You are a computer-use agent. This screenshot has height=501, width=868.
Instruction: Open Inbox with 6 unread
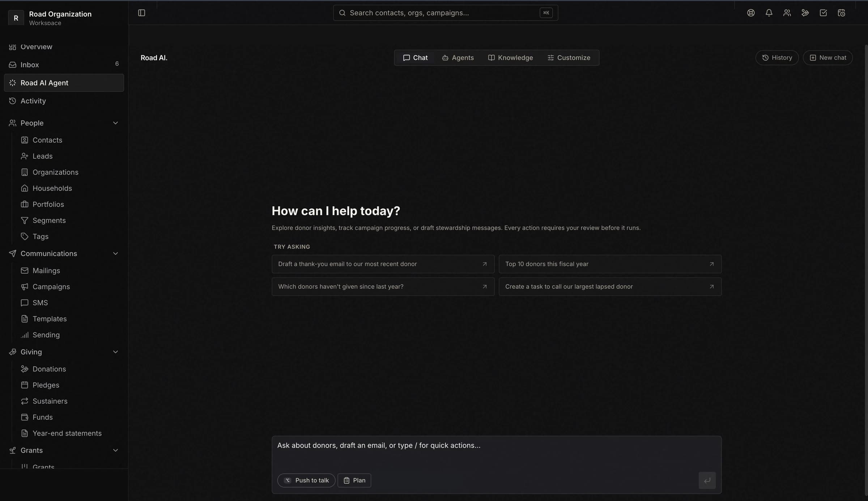64,65
